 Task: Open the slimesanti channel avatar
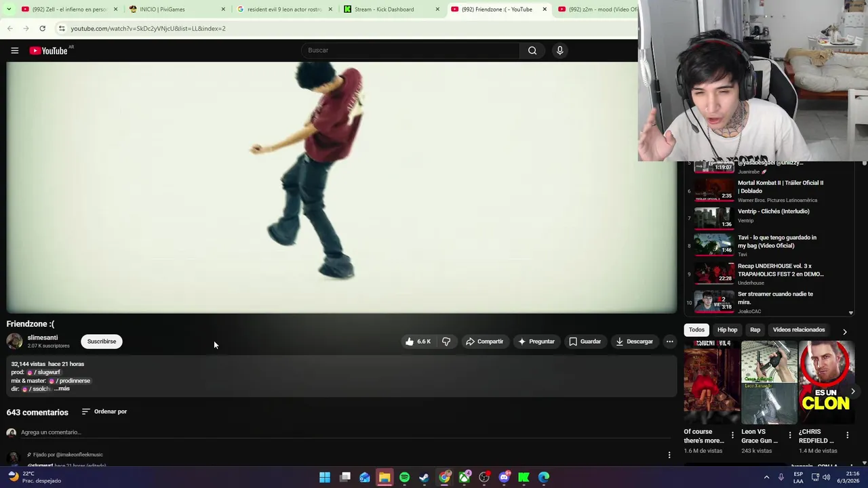(x=14, y=341)
